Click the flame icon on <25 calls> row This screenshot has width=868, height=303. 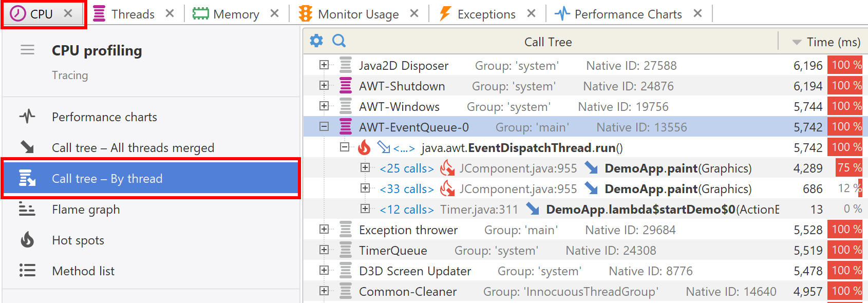tap(447, 168)
